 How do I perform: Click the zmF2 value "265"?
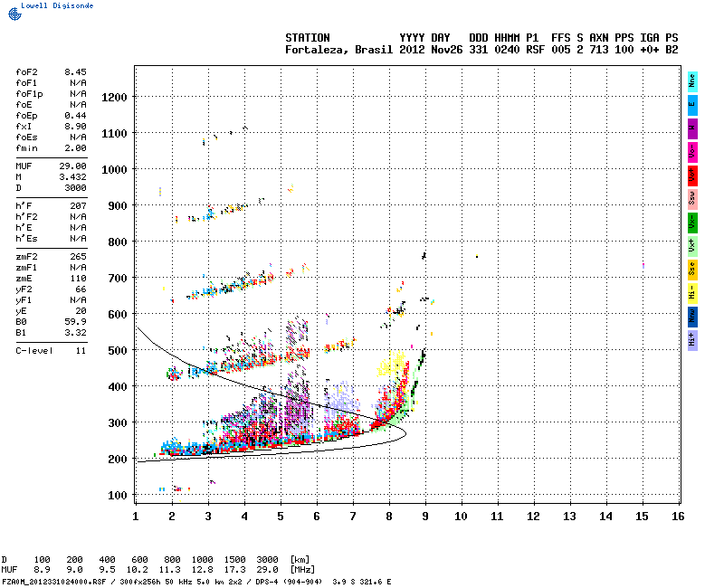point(78,257)
